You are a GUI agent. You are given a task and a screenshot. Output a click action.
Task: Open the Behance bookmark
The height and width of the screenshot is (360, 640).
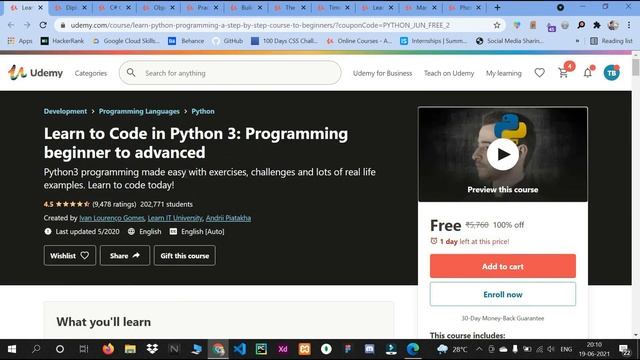click(186, 41)
